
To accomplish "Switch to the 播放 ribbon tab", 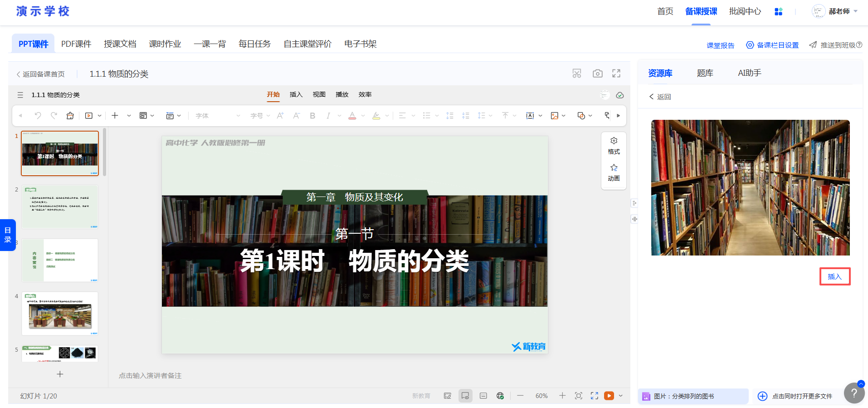I will (x=342, y=94).
